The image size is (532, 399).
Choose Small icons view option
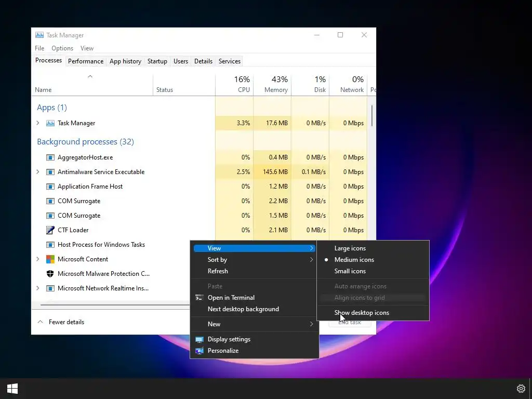373,271
